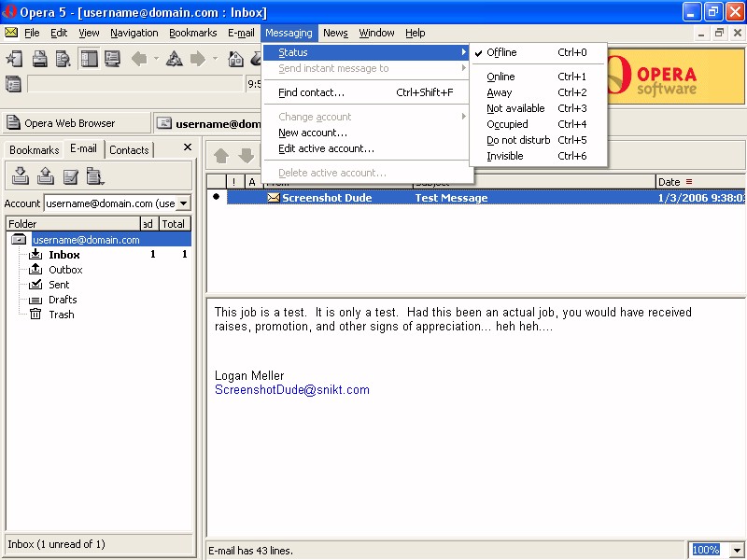Click the previous message up arrow

click(x=221, y=155)
